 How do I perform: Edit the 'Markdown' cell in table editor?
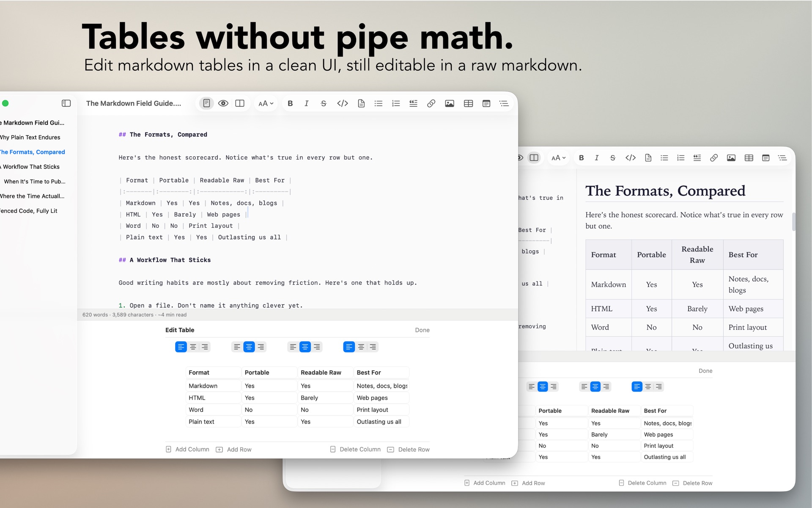tap(214, 386)
